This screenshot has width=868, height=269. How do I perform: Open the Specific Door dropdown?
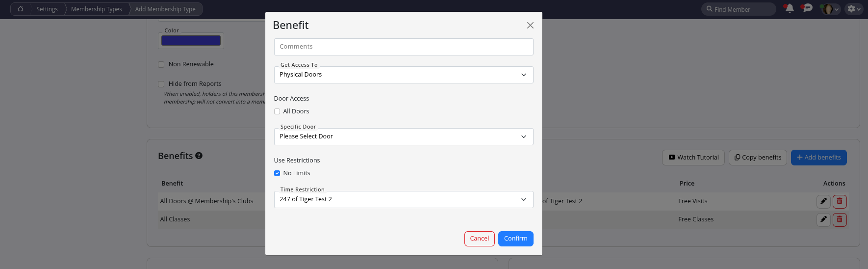(x=403, y=136)
